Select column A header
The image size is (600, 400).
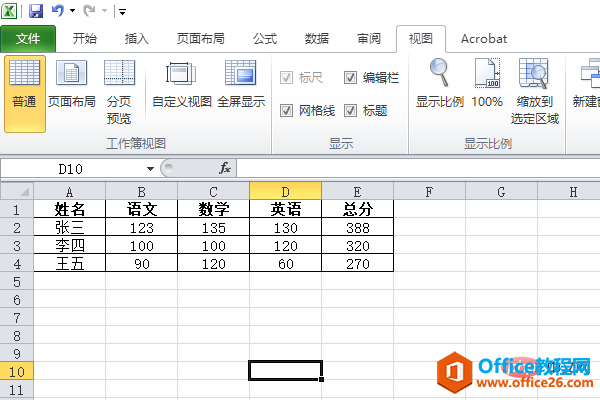(x=69, y=191)
